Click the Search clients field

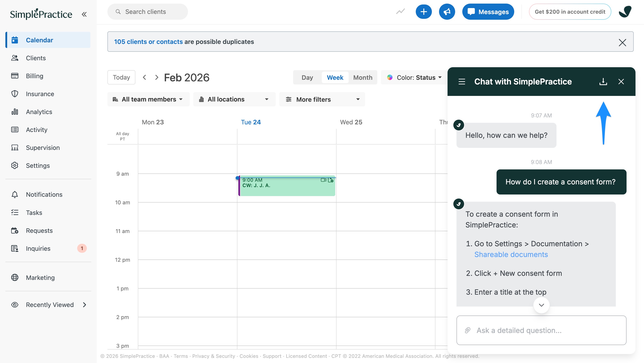[x=147, y=12]
